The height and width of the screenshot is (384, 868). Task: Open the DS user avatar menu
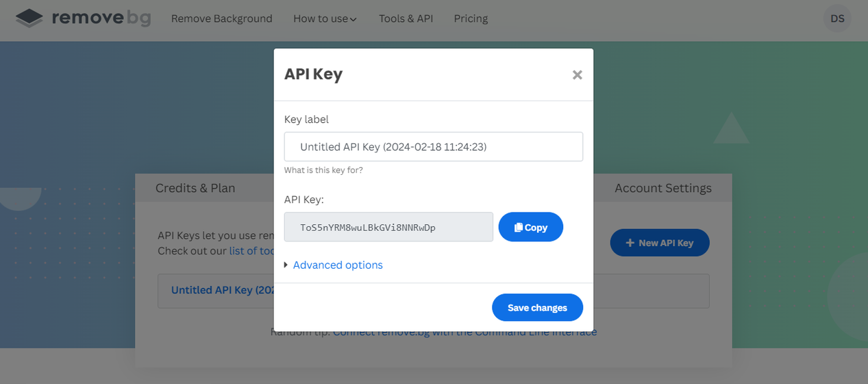(x=837, y=19)
